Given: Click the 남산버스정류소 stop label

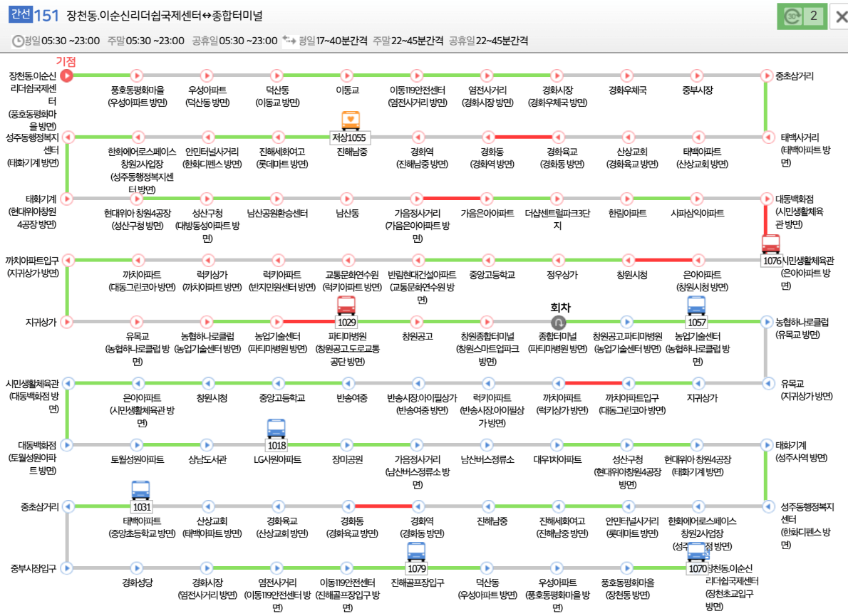Looking at the screenshot, I should tap(487, 460).
